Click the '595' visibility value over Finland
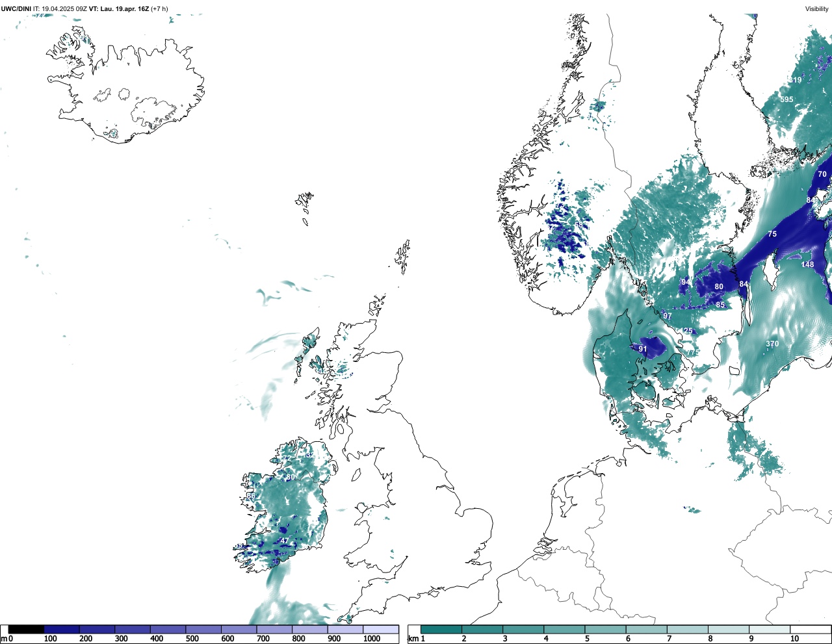832x644 pixels. point(786,99)
